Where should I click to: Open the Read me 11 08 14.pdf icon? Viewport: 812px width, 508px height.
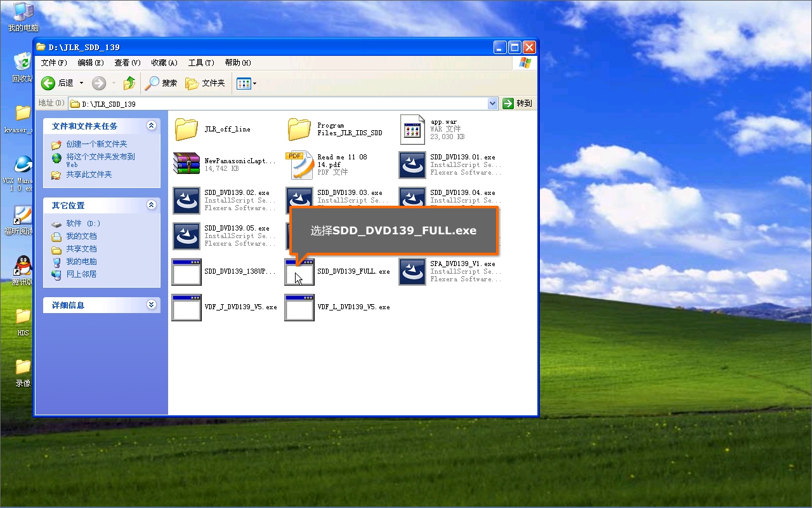pos(299,164)
